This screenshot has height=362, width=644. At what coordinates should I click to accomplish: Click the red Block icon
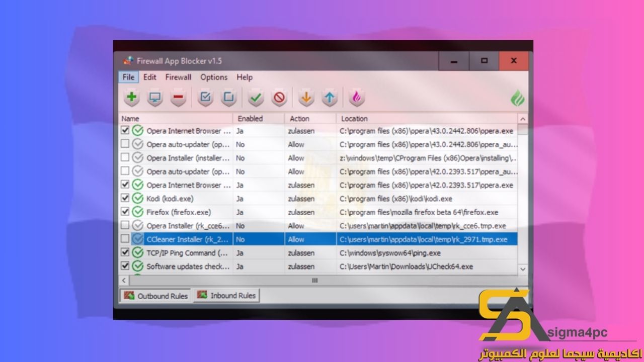pyautogui.click(x=279, y=98)
